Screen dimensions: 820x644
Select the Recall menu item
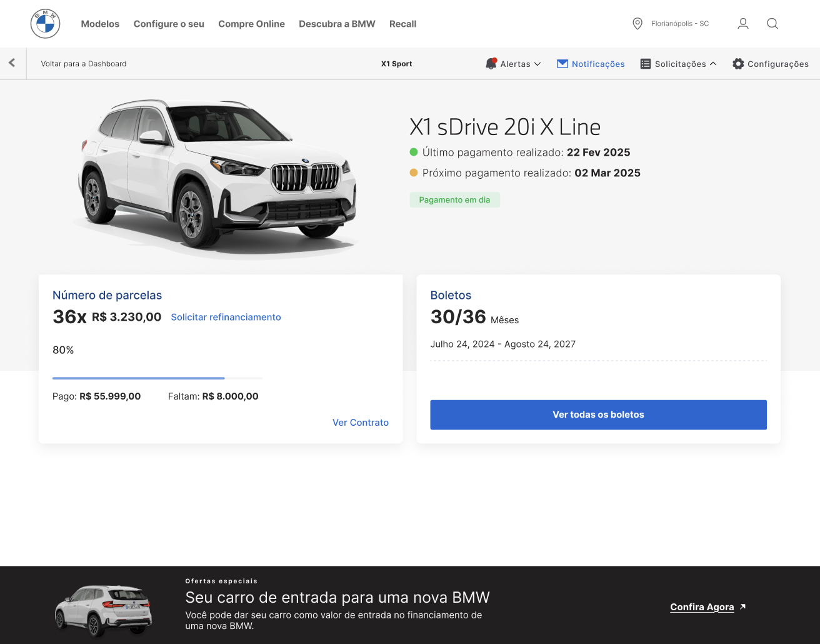[x=402, y=24]
